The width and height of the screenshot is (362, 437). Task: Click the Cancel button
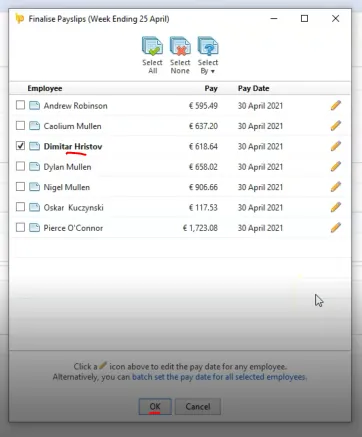tap(198, 406)
